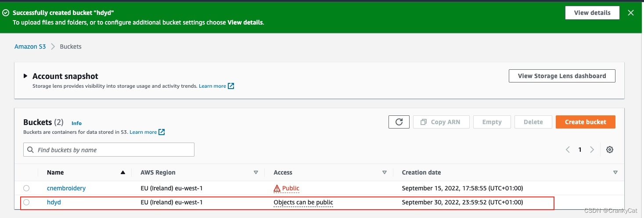Select the hdyd bucket radio button
Image resolution: width=644 pixels, height=218 pixels.
tap(26, 202)
